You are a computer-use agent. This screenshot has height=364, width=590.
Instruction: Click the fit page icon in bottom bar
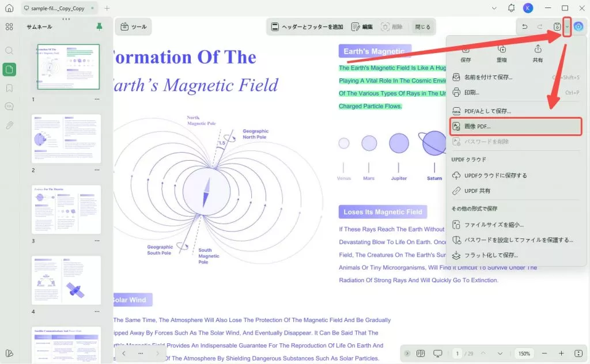pyautogui.click(x=578, y=354)
